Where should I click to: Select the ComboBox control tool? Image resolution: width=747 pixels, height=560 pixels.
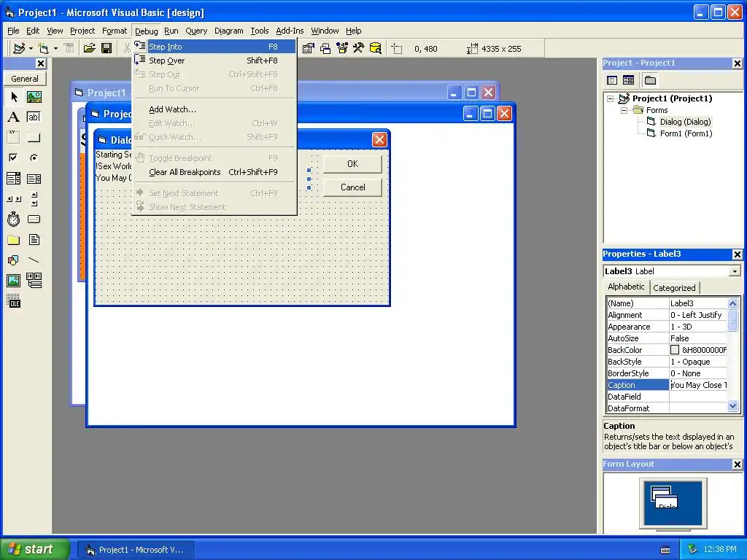click(14, 179)
